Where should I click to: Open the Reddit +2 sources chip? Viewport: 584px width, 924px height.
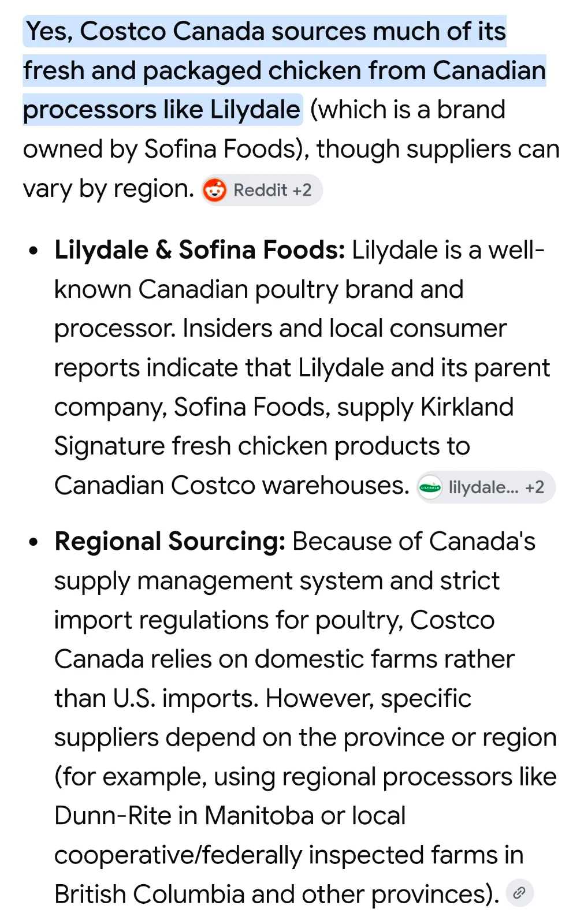tap(262, 190)
